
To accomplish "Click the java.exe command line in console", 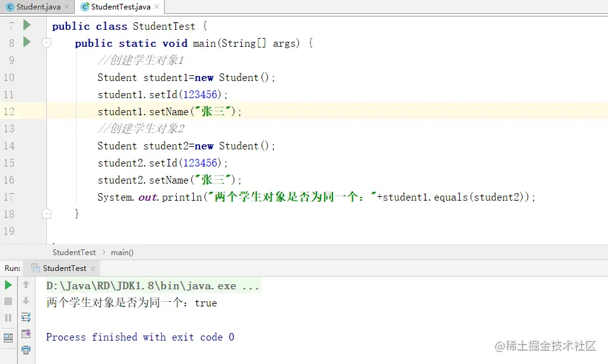I will point(153,286).
